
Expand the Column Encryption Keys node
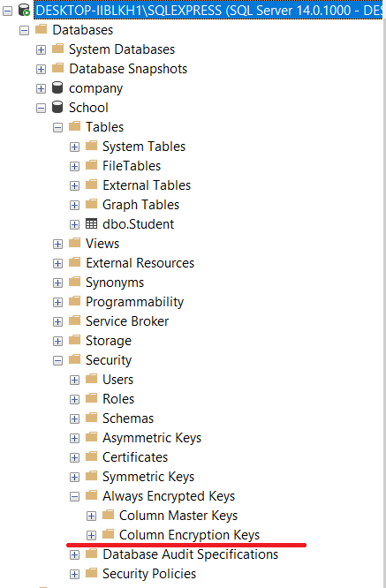pos(91,535)
